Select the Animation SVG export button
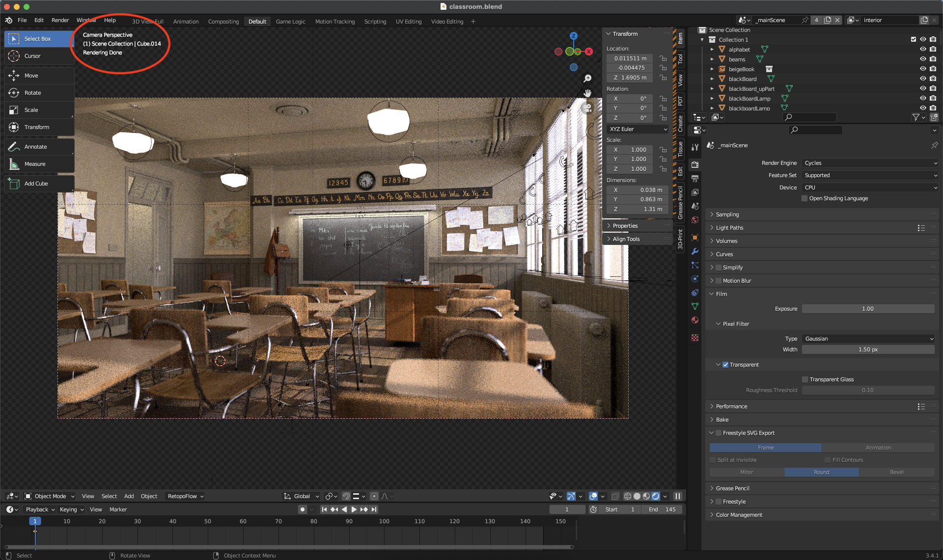943x560 pixels. click(x=878, y=448)
